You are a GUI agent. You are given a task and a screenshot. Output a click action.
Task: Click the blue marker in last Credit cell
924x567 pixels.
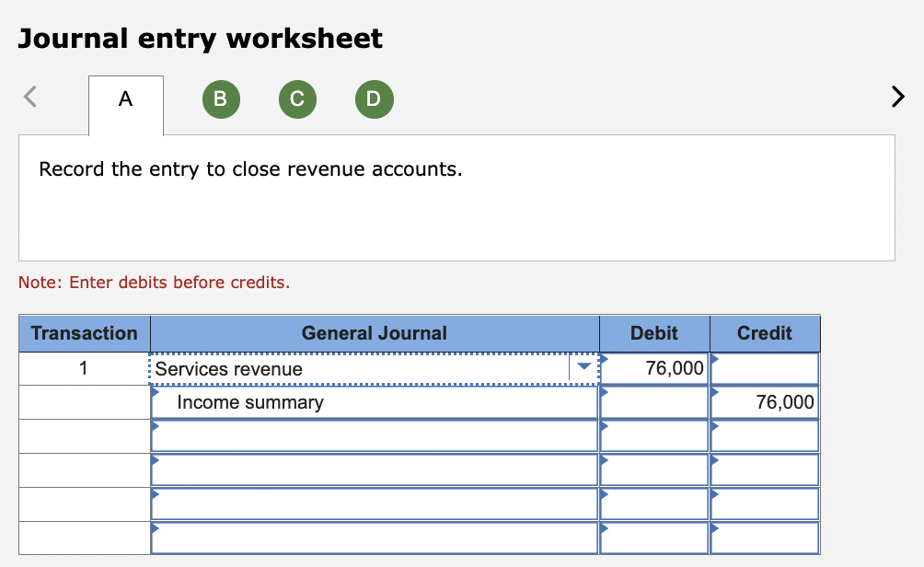click(x=715, y=527)
